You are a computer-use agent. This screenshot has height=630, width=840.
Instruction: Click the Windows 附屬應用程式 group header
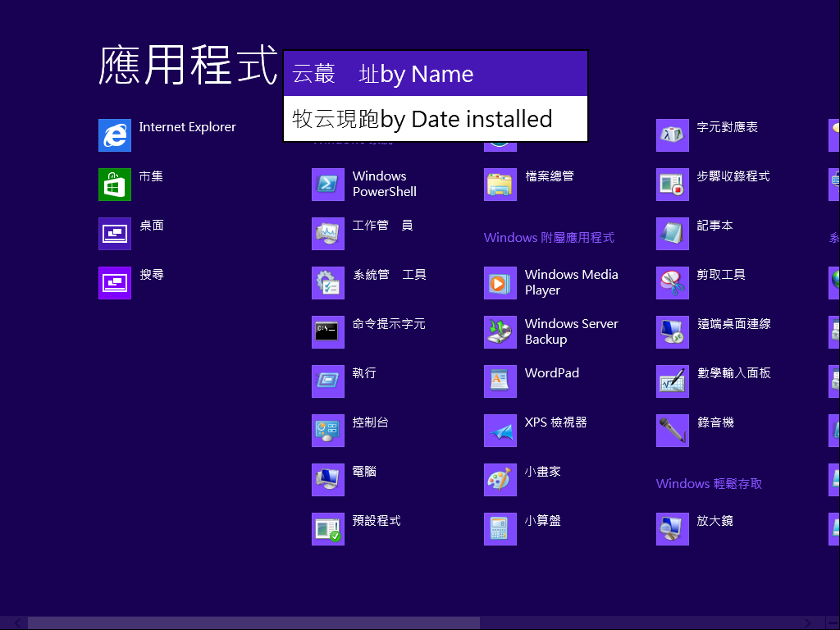pos(549,238)
